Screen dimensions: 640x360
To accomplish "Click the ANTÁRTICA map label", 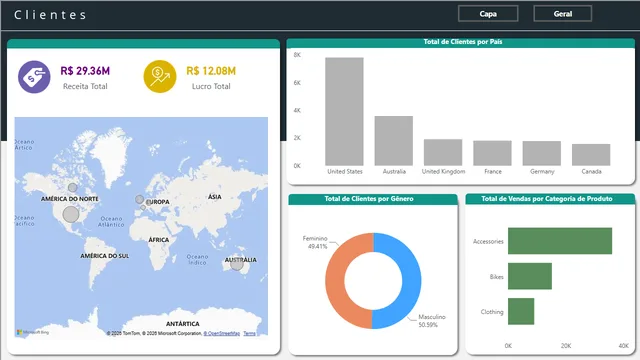I will click(183, 324).
